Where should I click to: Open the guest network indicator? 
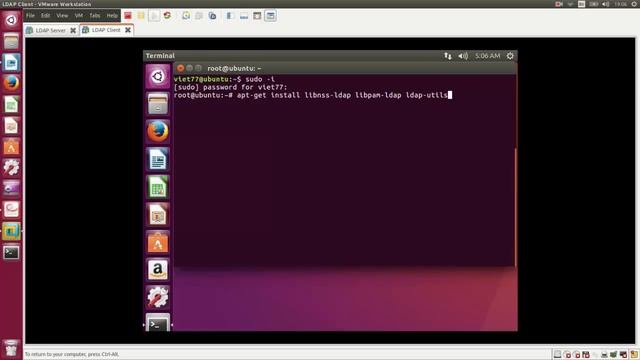coord(448,56)
